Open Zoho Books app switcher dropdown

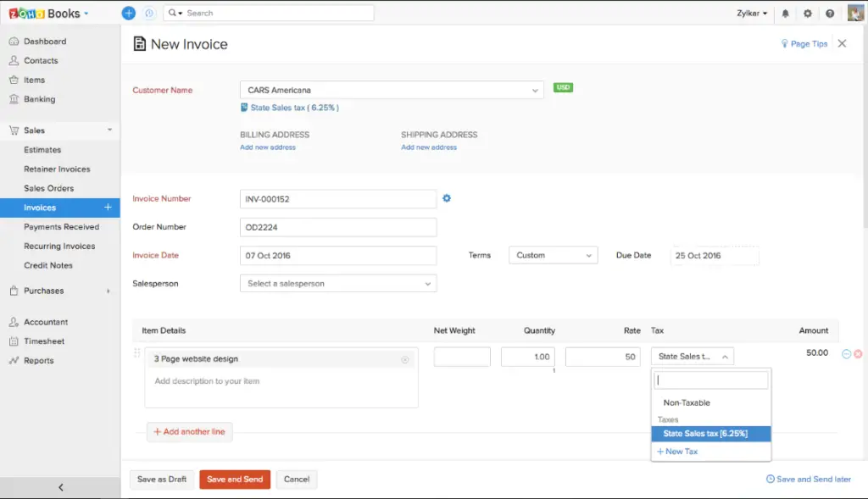86,14
